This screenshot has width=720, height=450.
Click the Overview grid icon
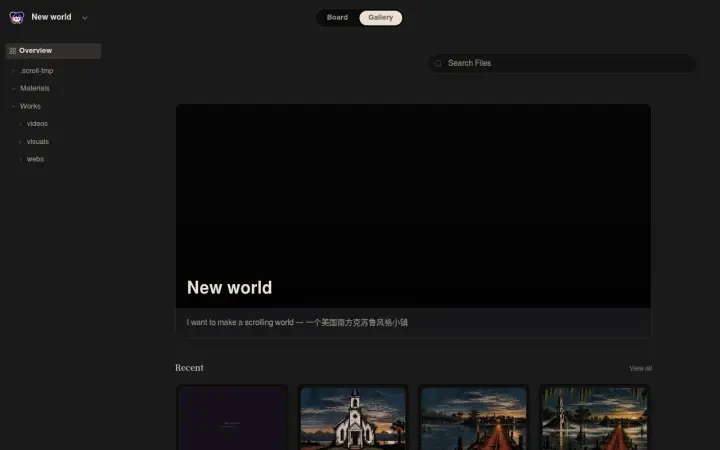pyautogui.click(x=13, y=51)
